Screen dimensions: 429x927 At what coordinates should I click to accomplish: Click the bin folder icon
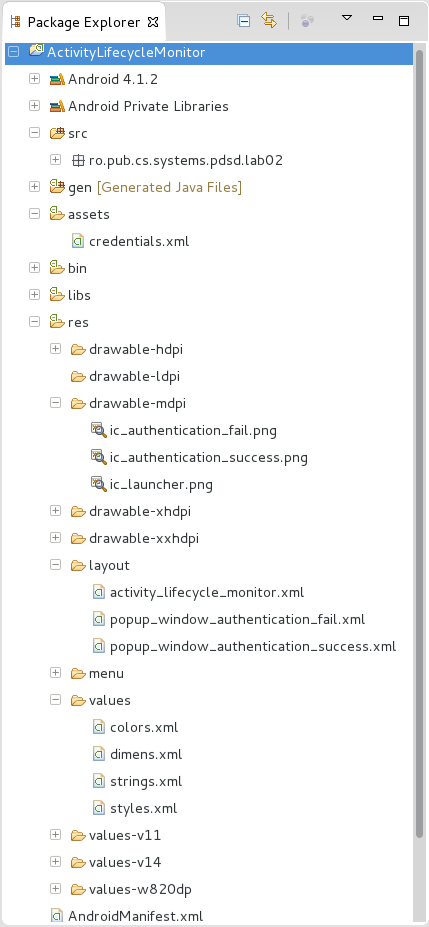pos(57,267)
